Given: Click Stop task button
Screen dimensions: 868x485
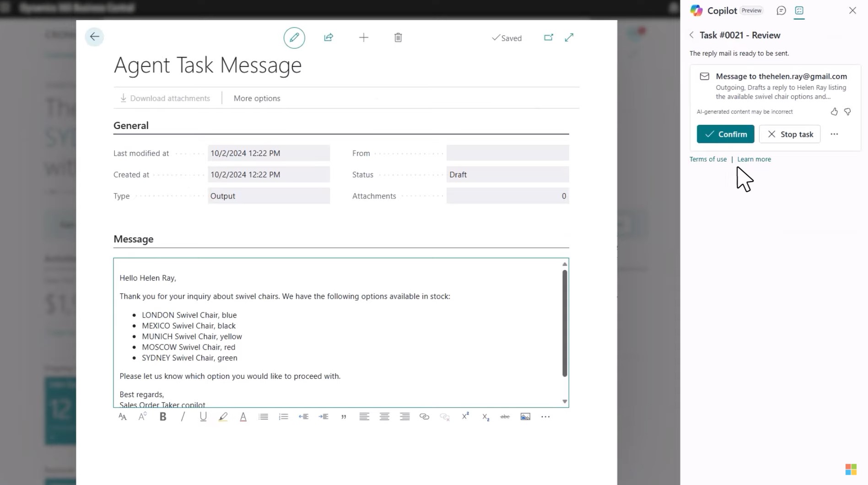Looking at the screenshot, I should coord(790,134).
